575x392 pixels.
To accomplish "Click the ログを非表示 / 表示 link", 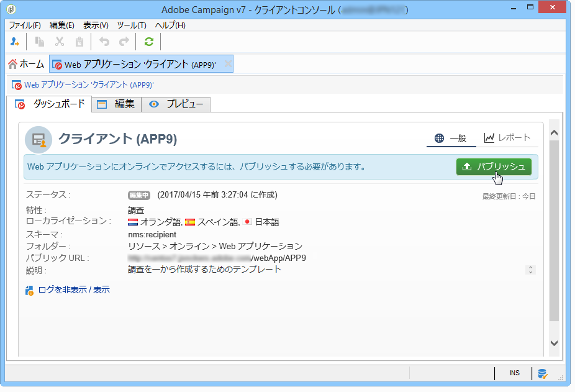I will click(74, 290).
